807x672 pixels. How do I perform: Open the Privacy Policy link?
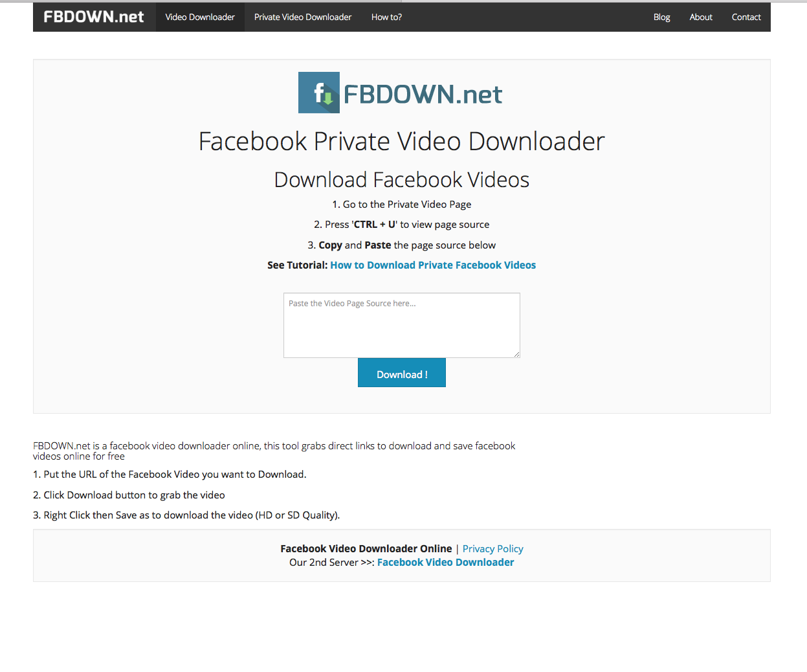click(x=492, y=549)
